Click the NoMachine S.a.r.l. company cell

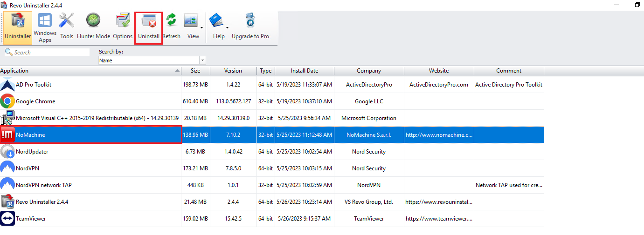(369, 135)
